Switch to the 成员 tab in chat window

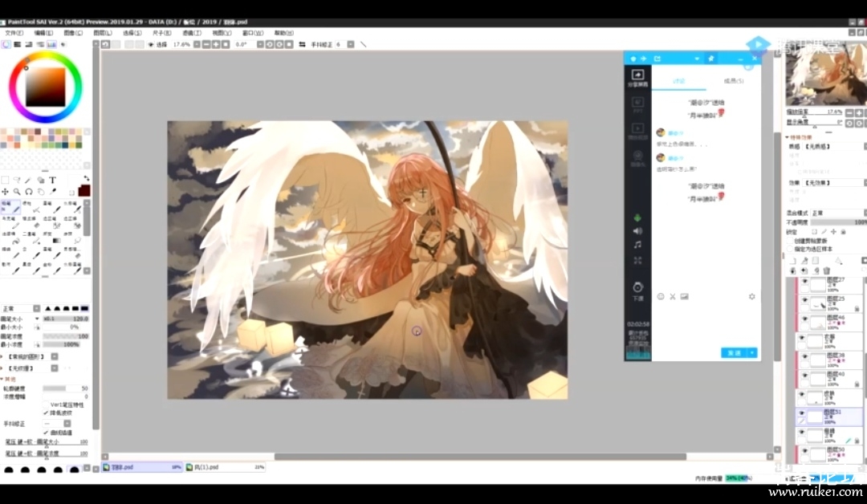click(734, 81)
